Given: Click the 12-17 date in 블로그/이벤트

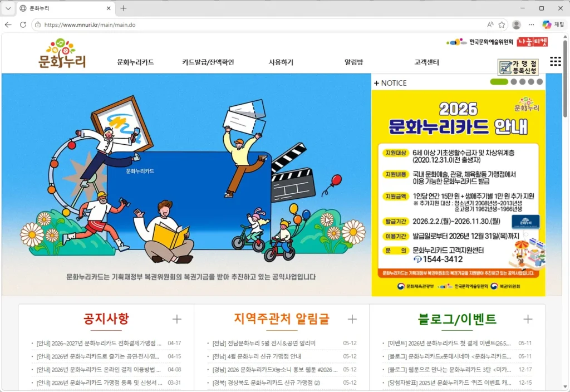Looking at the screenshot, I should (525, 370).
